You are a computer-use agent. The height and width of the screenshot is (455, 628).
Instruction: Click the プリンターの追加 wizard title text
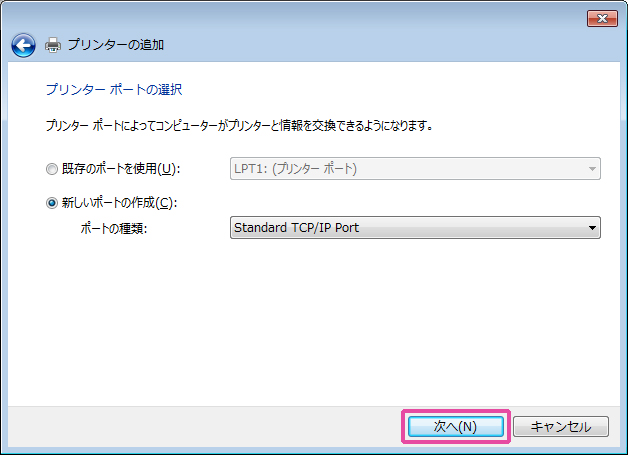[115, 45]
